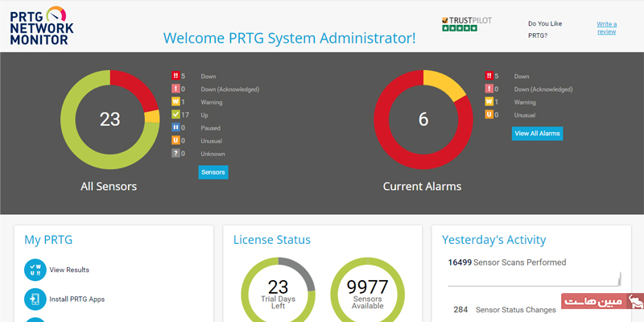Image resolution: width=644 pixels, height=322 pixels.
Task: Open the Write a review link
Action: click(x=606, y=28)
